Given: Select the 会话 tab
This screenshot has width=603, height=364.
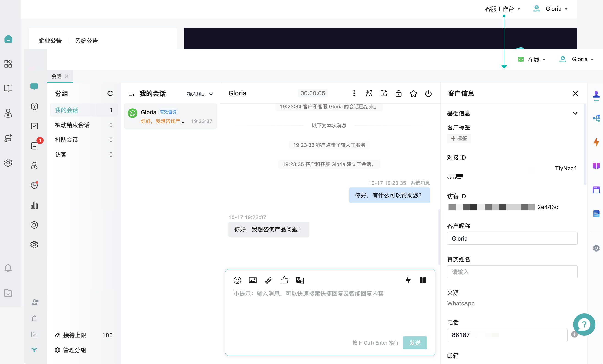Looking at the screenshot, I should [56, 76].
